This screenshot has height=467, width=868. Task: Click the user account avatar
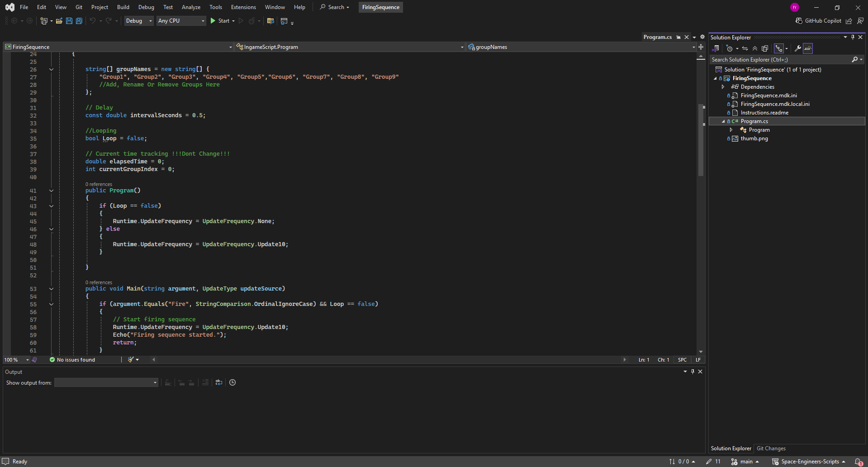(x=795, y=7)
